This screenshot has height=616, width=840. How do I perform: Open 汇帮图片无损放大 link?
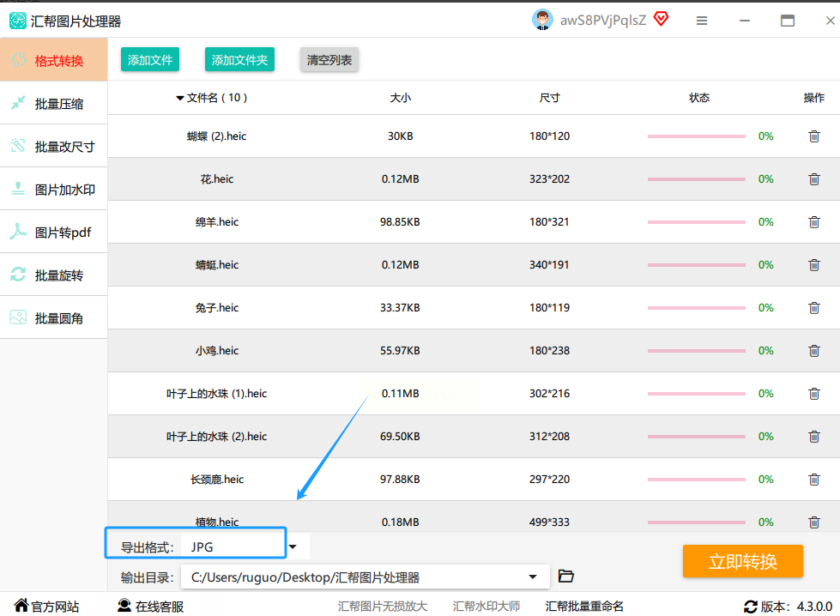point(383,607)
